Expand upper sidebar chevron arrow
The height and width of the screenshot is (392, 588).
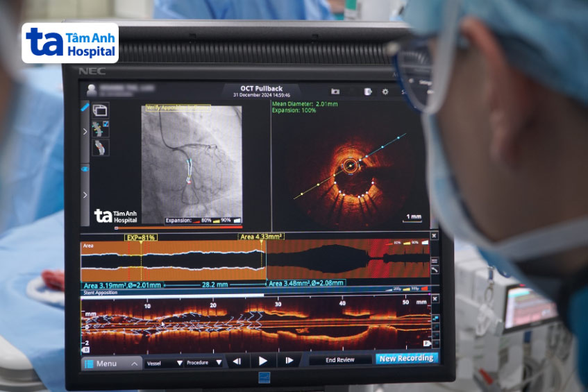pyautogui.click(x=85, y=132)
